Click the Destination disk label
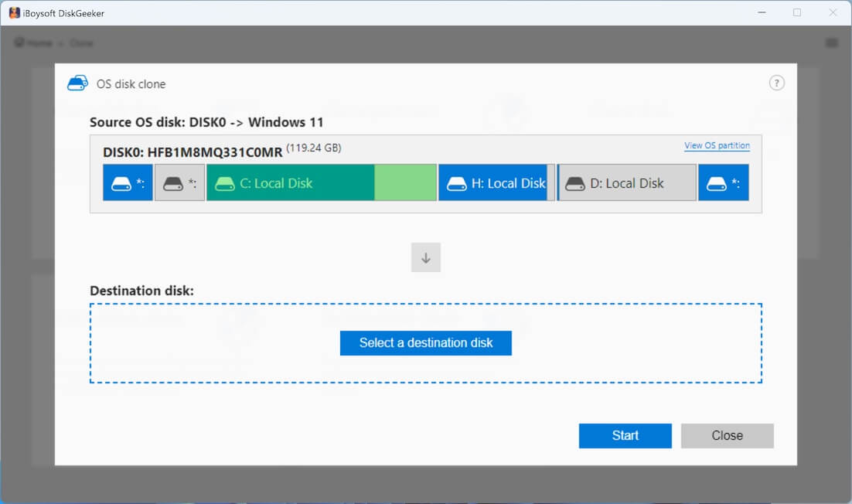The height and width of the screenshot is (504, 852). point(141,291)
